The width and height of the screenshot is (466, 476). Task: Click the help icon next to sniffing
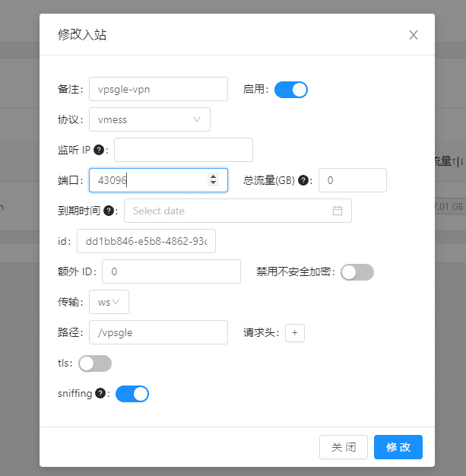click(x=100, y=393)
